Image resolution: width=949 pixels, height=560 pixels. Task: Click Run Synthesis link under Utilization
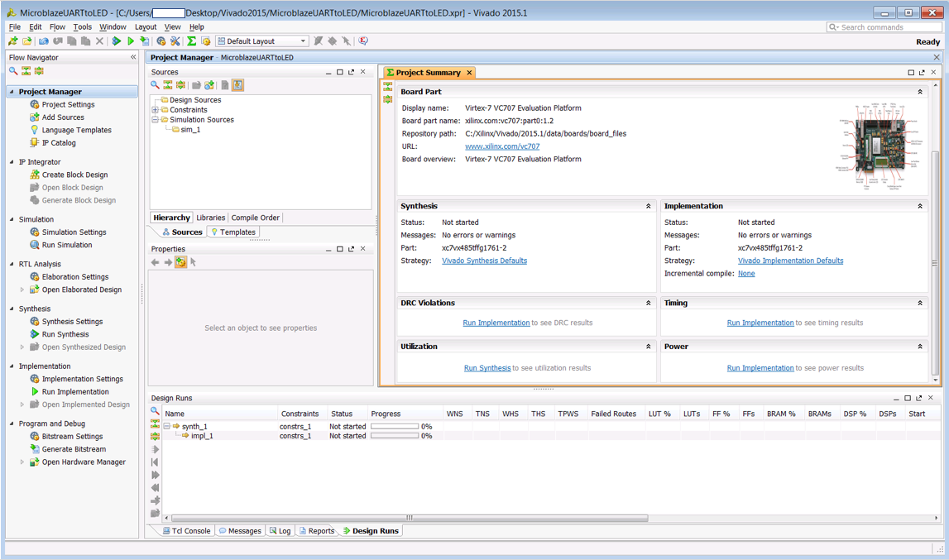tap(487, 368)
